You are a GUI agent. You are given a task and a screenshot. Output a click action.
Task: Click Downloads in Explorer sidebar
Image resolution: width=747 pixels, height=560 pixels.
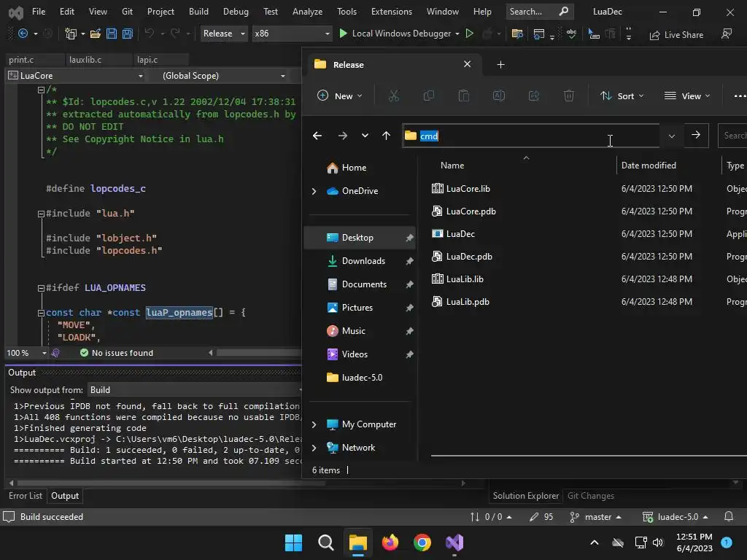pos(360,261)
